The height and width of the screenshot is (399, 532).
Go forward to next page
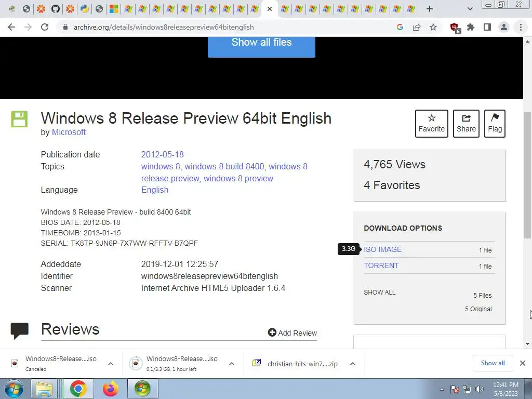(x=28, y=27)
